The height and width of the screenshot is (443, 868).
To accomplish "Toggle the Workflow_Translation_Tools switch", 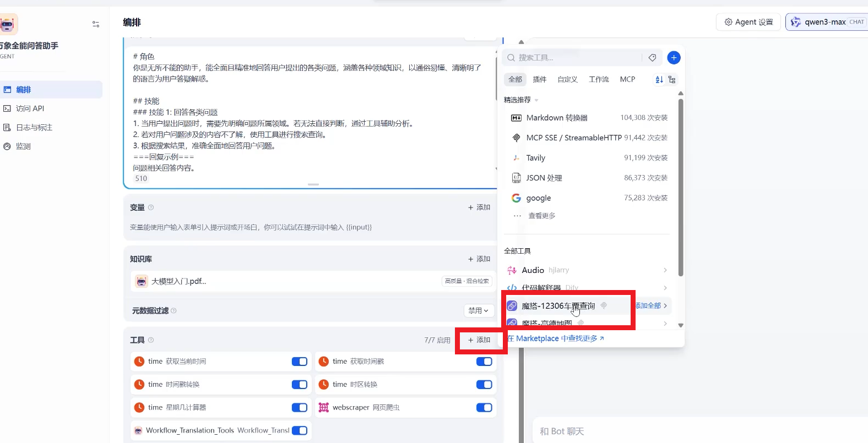I will tap(300, 430).
